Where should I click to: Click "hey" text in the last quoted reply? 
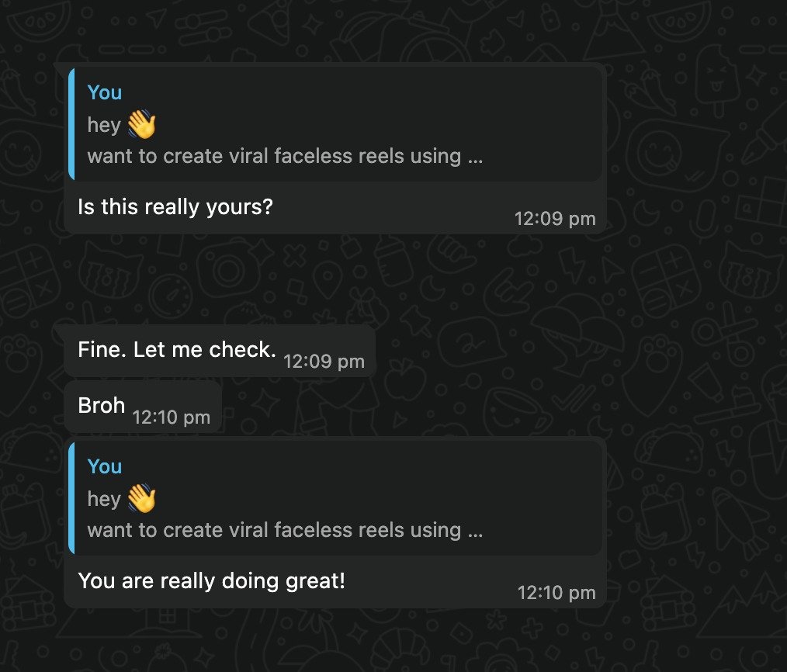(x=104, y=499)
